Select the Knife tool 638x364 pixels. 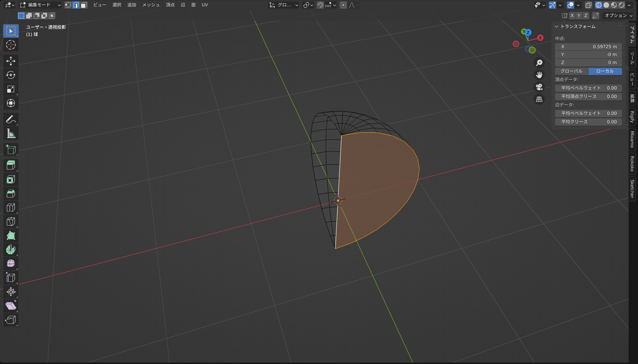tap(11, 222)
